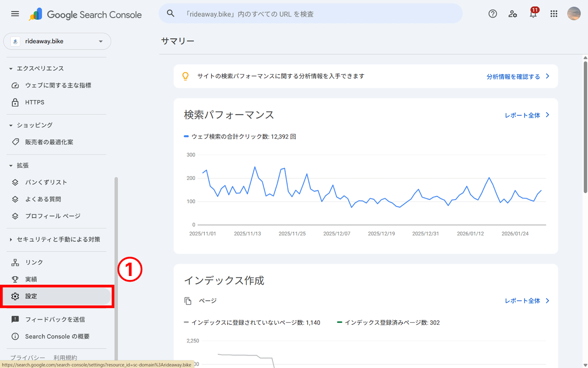Screen dimensions: 588x368
Task: Open 実績 via the trophy icon
Action: point(15,279)
